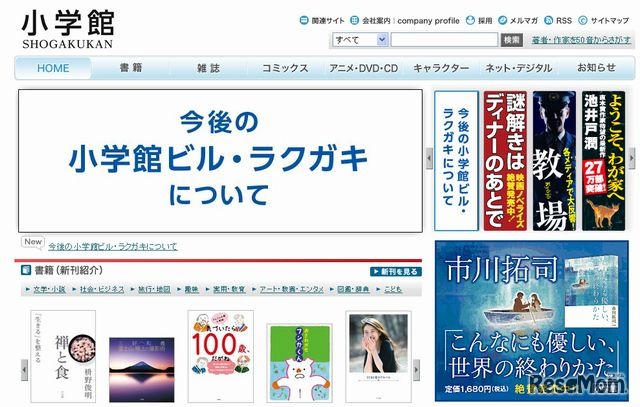Focus the search text field
The image size is (640, 407).
[x=444, y=40]
